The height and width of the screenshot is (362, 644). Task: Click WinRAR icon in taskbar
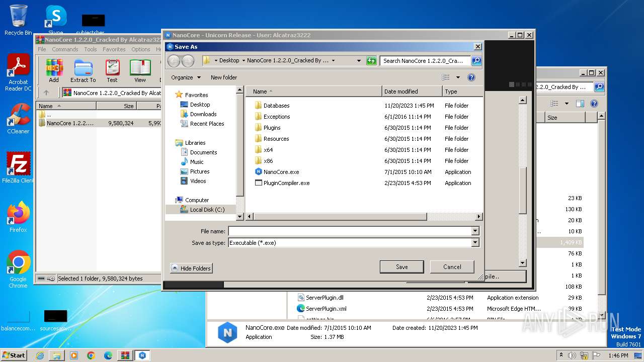[125, 355]
